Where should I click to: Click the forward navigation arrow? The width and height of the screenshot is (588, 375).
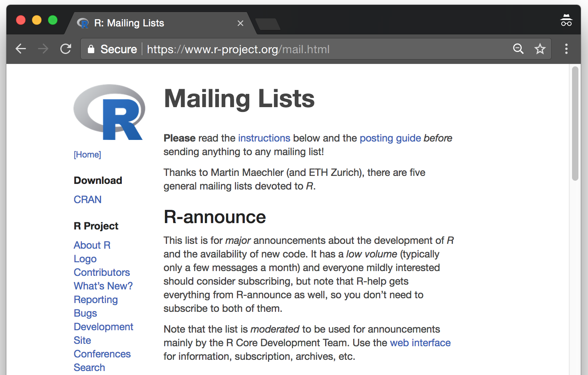coord(43,49)
